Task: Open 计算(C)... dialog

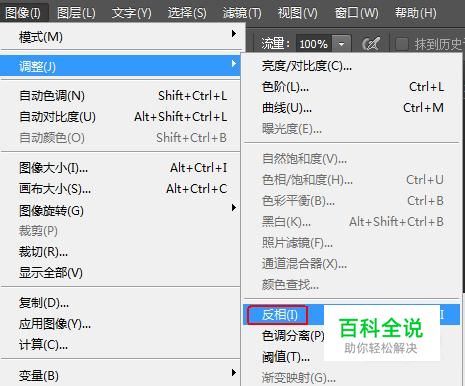Action: (x=120, y=345)
